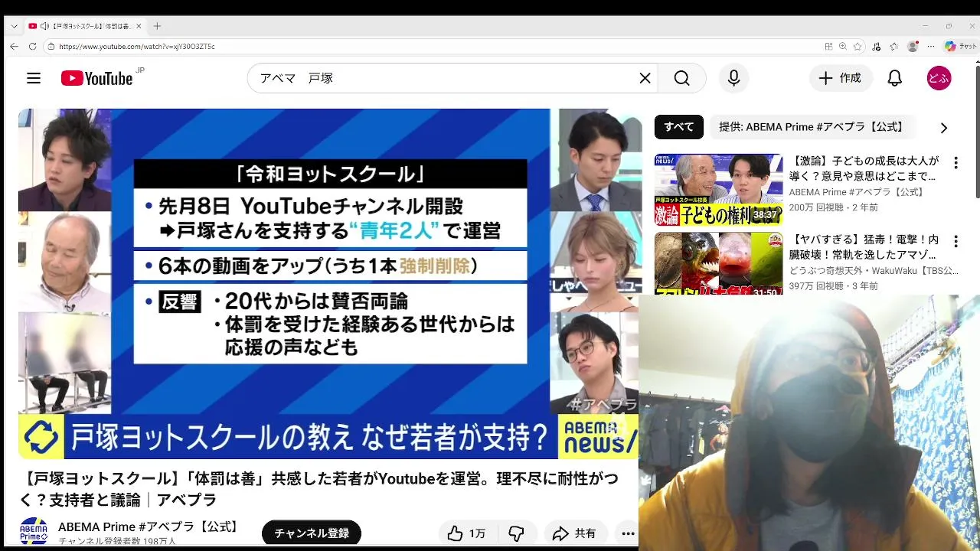Open どうぶつ奇想天外・WakuWaku channel name

point(874,271)
